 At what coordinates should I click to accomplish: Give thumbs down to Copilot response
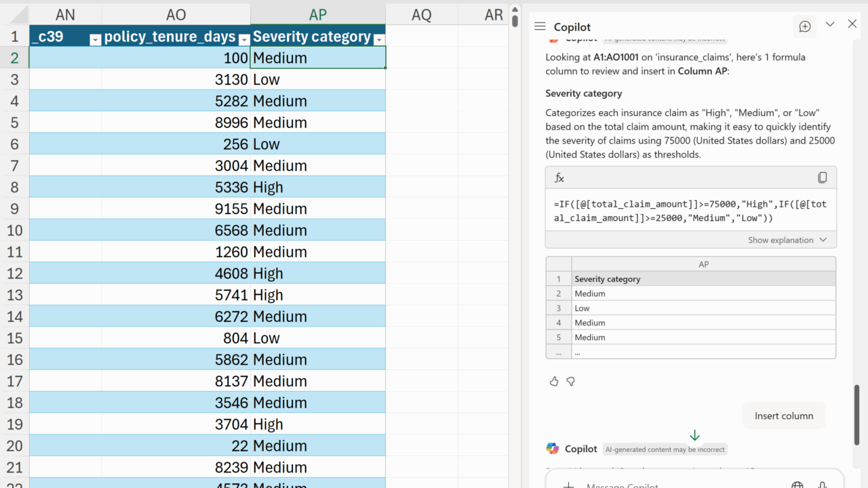[x=571, y=382]
